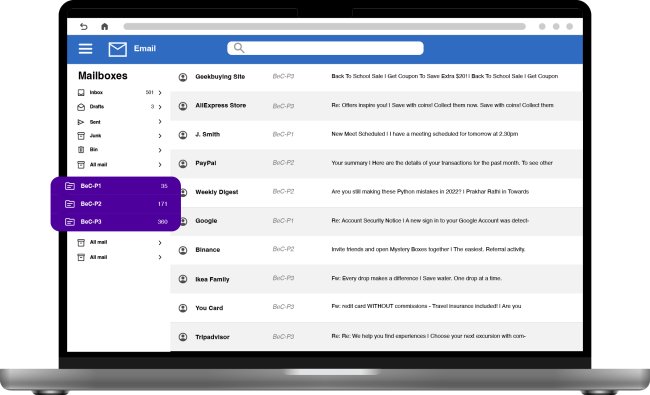Click avatar icon for Geekbuying Site
This screenshot has height=395, width=650.
183,77
